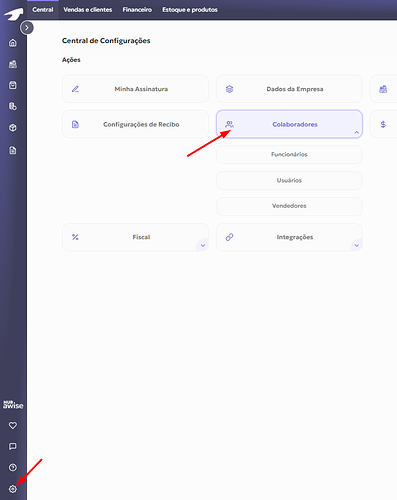The width and height of the screenshot is (397, 500).
Task: Open the home icon in the sidebar
Action: [x=13, y=43]
